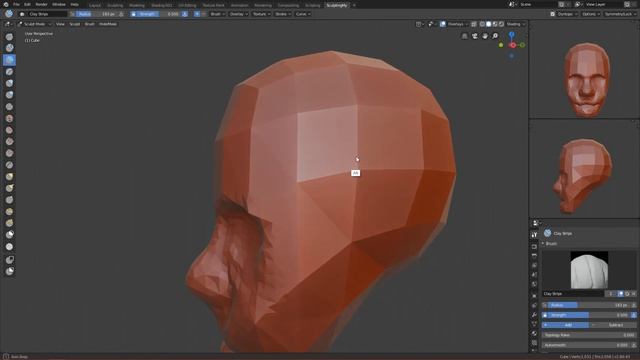This screenshot has height=360, width=640.
Task: Select the Box Hide tool
Action: point(9,271)
